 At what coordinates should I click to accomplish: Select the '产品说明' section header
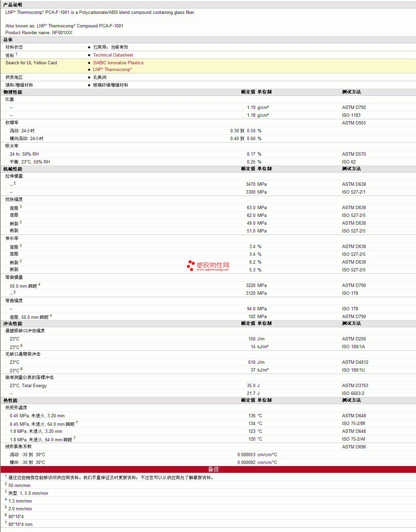point(13,5)
